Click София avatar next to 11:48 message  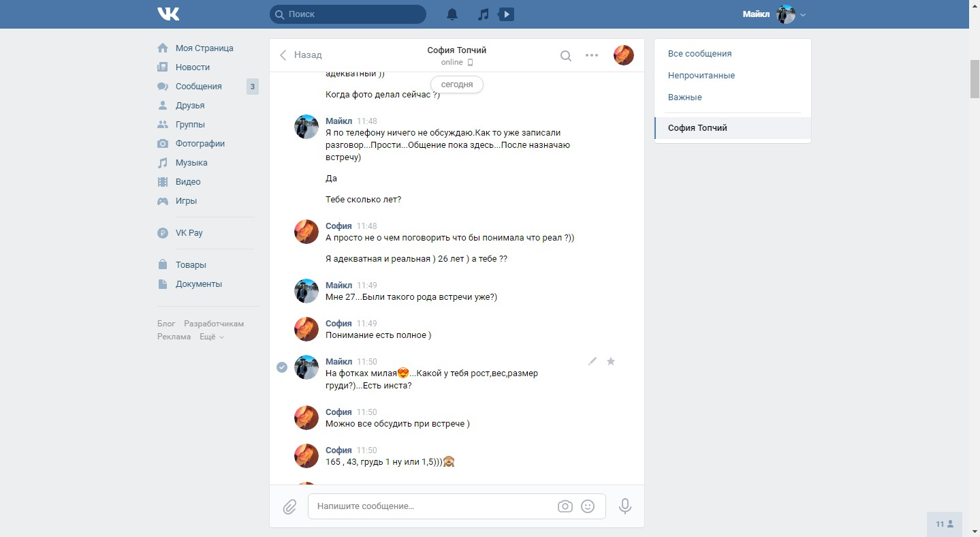306,232
